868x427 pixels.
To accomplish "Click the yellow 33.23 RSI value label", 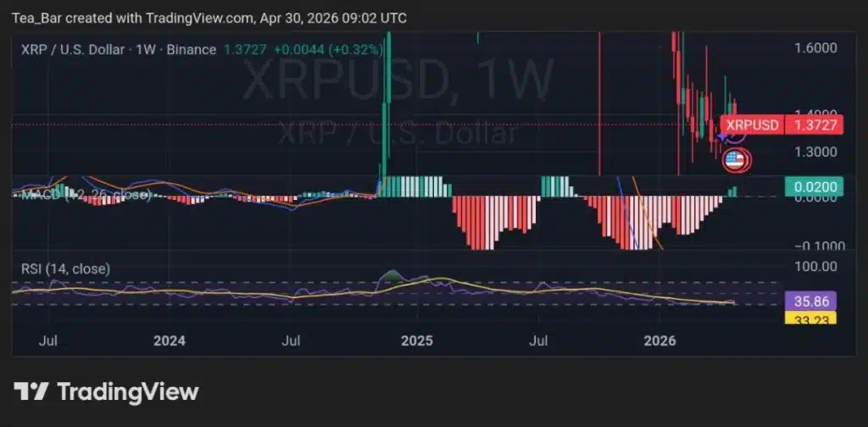I will 811,318.
